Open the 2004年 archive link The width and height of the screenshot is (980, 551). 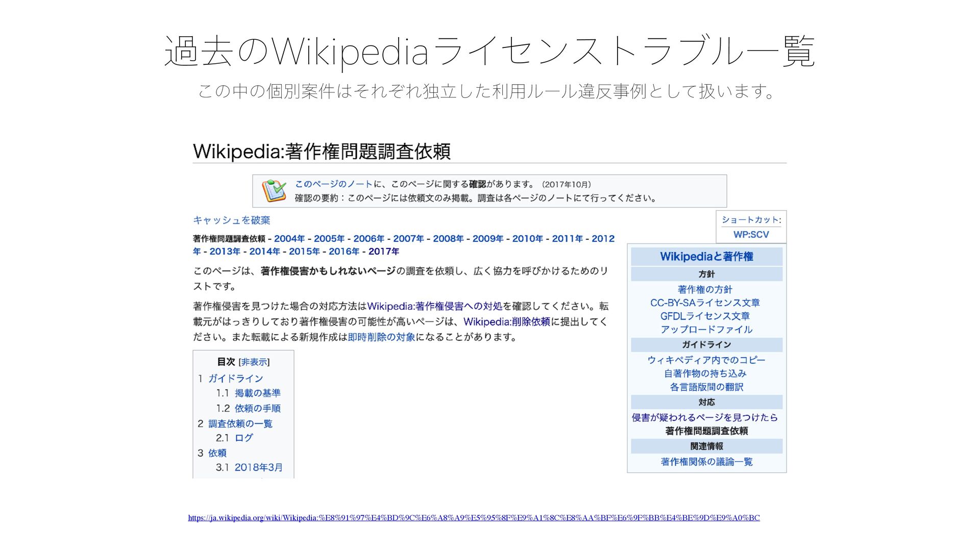289,238
